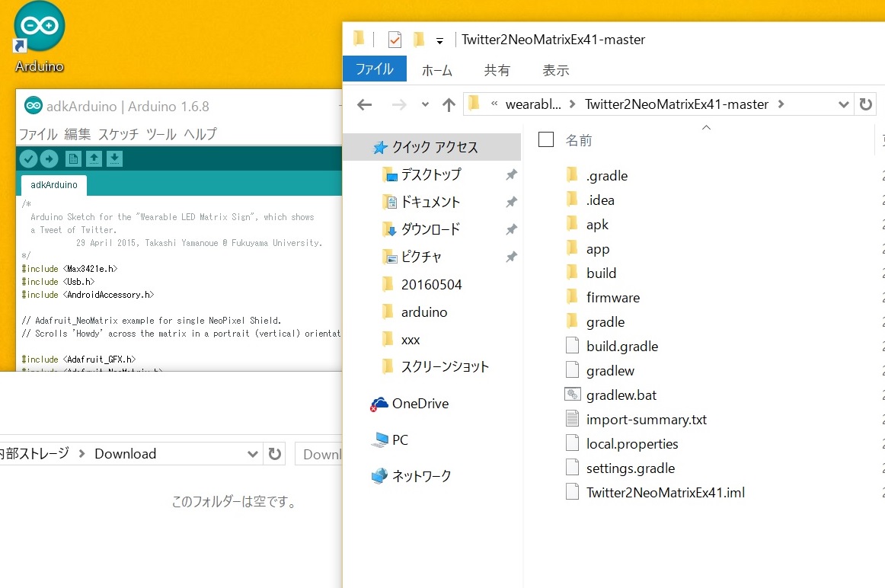Open the Arduino 編集 menu

point(78,134)
